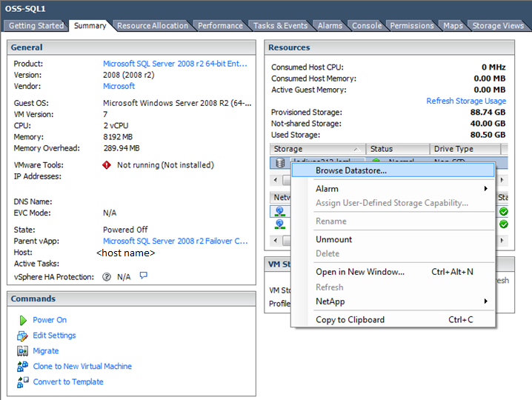This screenshot has width=532, height=400.
Task: Choose Browse Datastore from context menu
Action: (x=351, y=170)
